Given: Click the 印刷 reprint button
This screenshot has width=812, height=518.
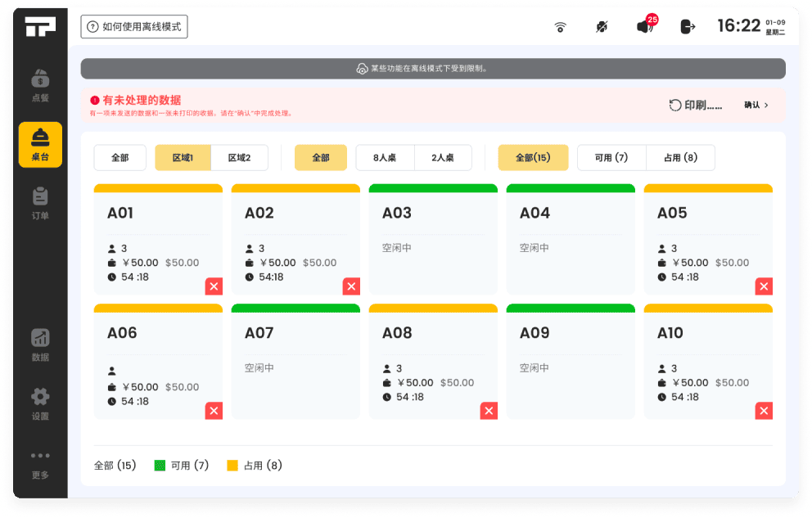Looking at the screenshot, I should [x=696, y=106].
